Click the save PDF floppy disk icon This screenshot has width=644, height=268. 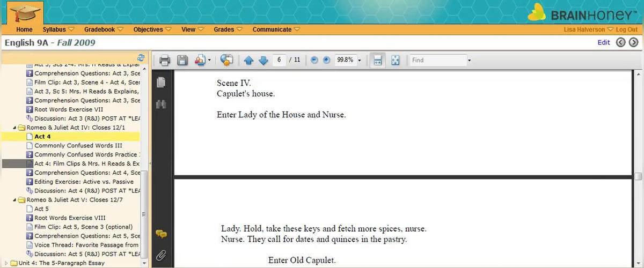point(182,61)
